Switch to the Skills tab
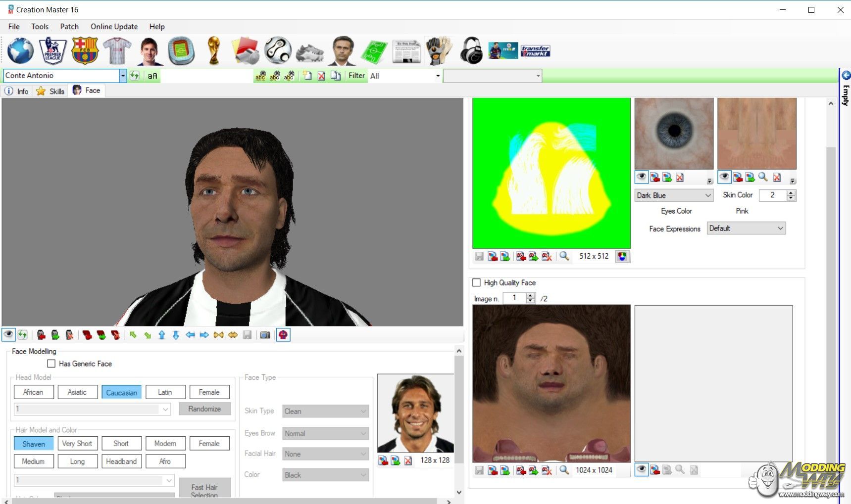This screenshot has height=504, width=851. click(51, 91)
